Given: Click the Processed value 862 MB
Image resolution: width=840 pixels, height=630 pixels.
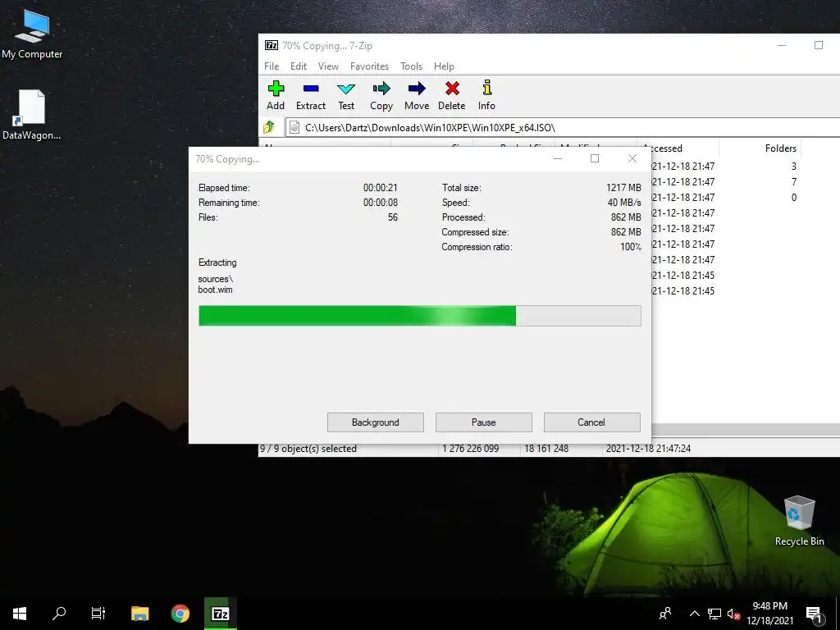Looking at the screenshot, I should [x=626, y=217].
